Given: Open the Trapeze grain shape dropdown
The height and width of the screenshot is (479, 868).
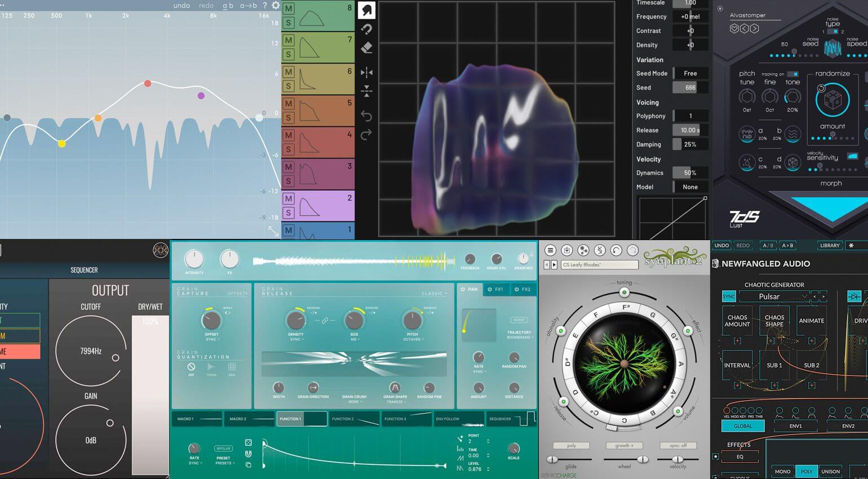Looking at the screenshot, I should (x=395, y=402).
